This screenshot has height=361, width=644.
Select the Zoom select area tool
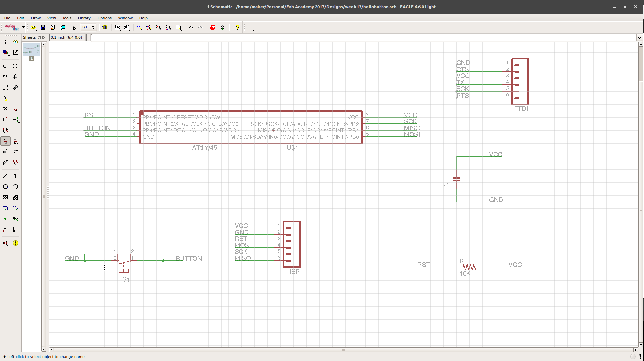[x=179, y=27]
